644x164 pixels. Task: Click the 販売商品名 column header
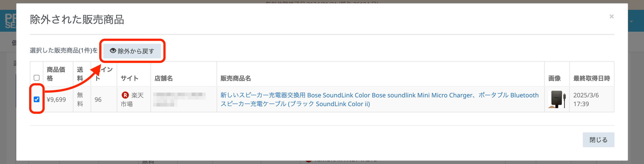pyautogui.click(x=235, y=78)
